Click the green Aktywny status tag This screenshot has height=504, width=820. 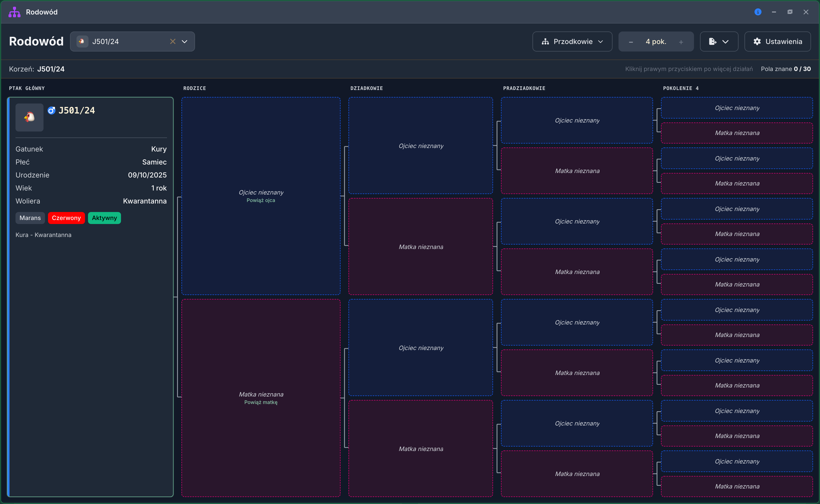pos(104,218)
